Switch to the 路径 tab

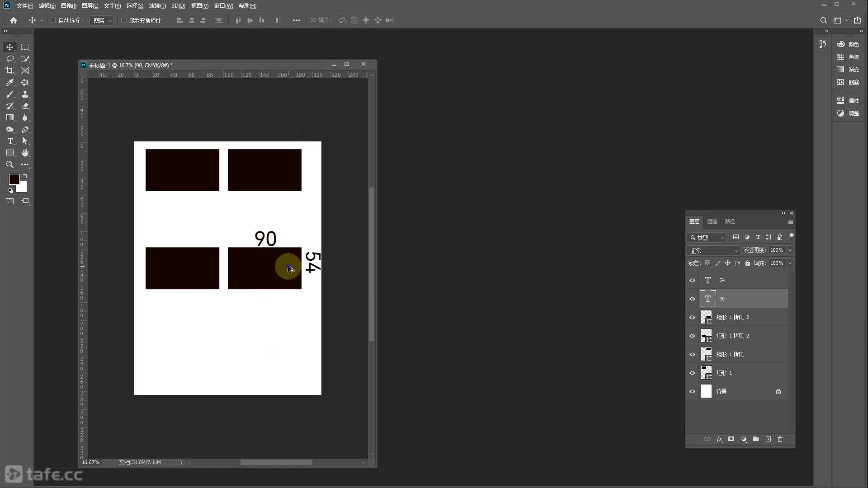pyautogui.click(x=730, y=221)
